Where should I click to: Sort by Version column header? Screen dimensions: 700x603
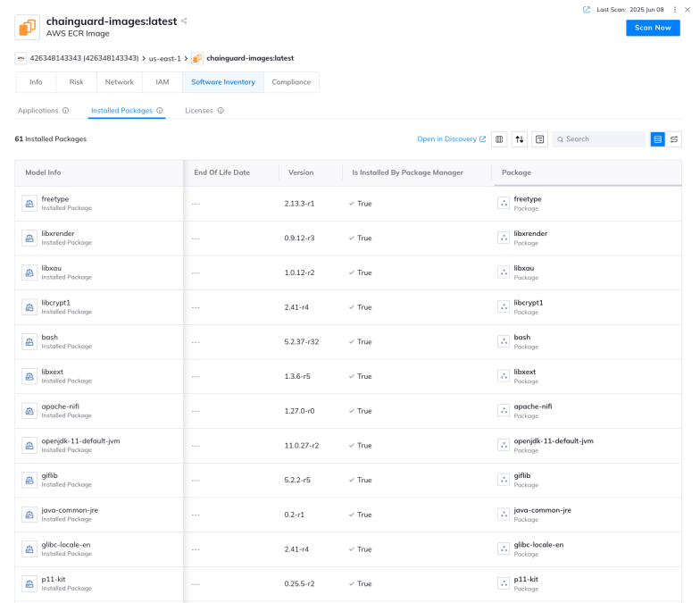point(301,172)
